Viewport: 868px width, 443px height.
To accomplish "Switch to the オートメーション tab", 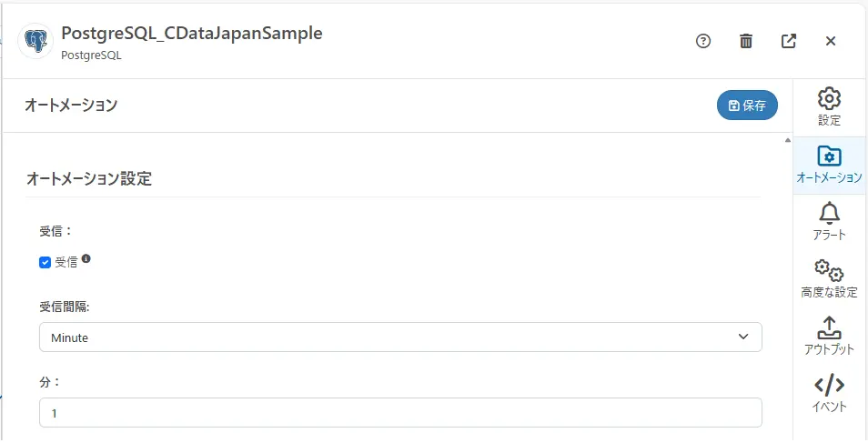I will [x=829, y=165].
